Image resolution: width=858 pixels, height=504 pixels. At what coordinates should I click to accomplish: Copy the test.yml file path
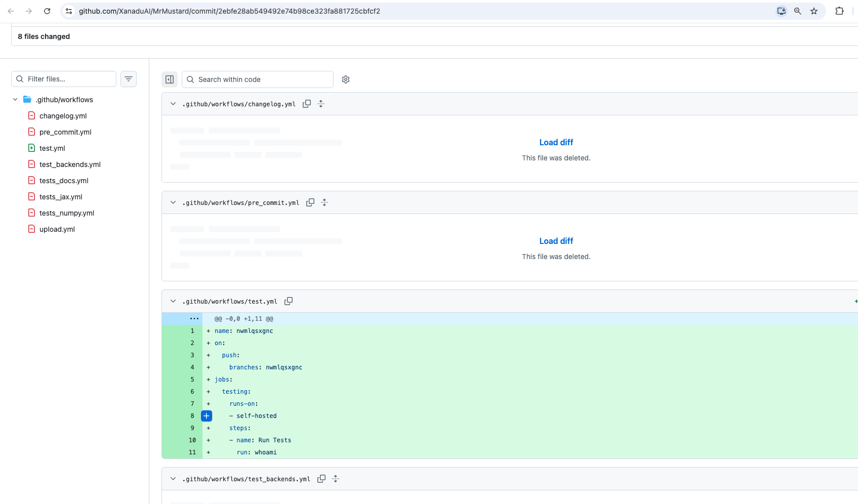[x=289, y=301]
